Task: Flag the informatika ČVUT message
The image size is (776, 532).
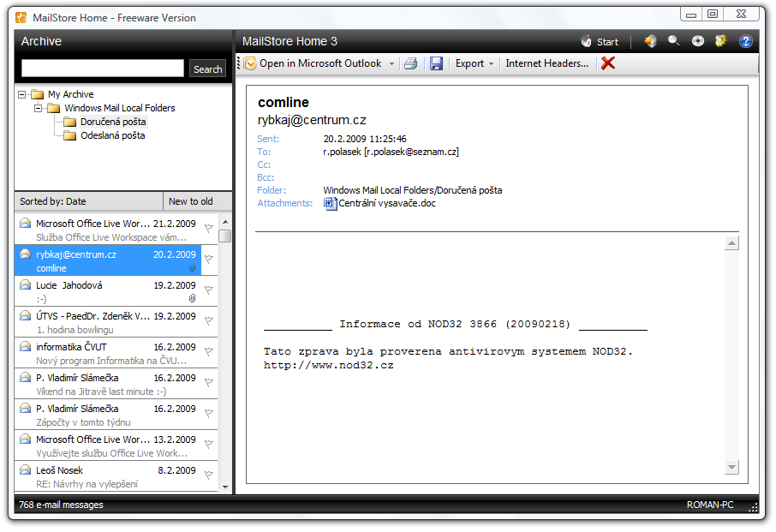Action: tap(209, 351)
